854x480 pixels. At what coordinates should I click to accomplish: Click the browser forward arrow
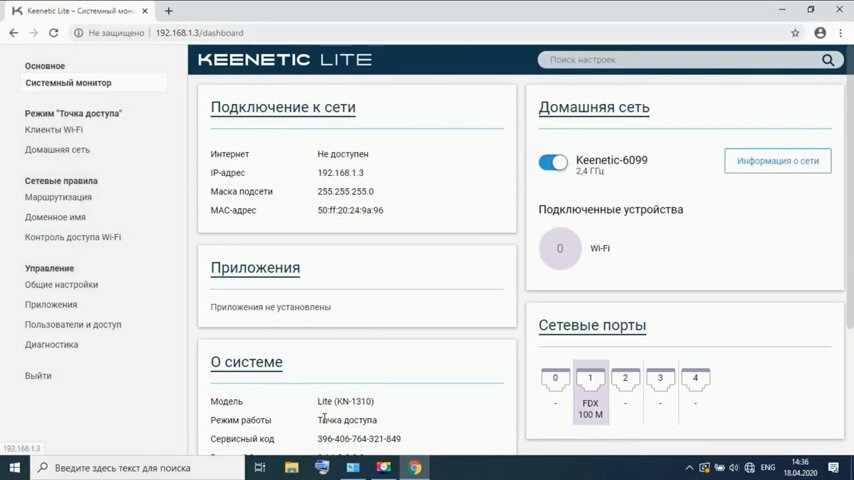[x=34, y=33]
